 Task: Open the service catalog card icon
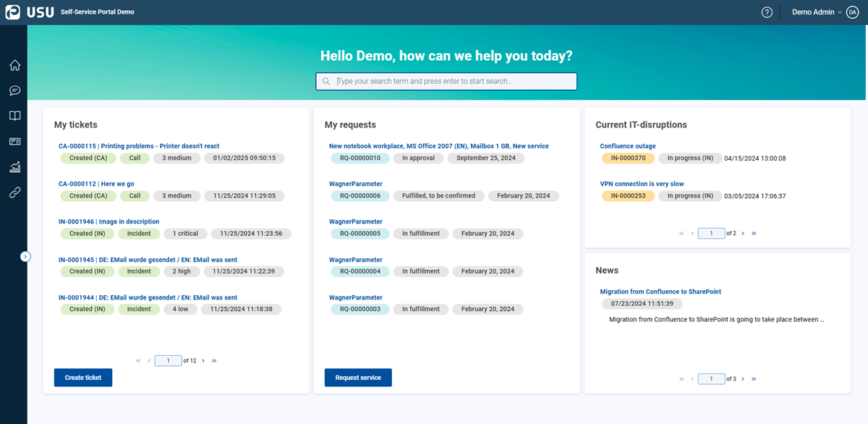click(14, 141)
